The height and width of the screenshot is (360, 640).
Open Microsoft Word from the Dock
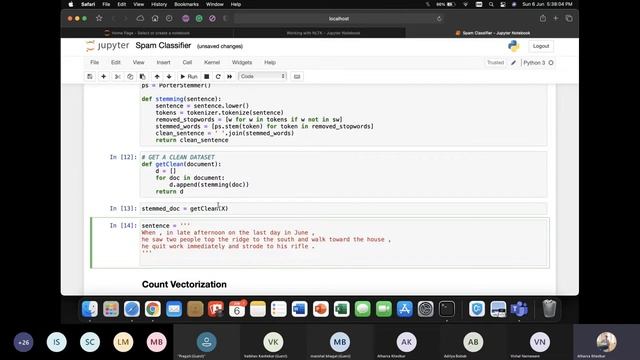click(300, 309)
